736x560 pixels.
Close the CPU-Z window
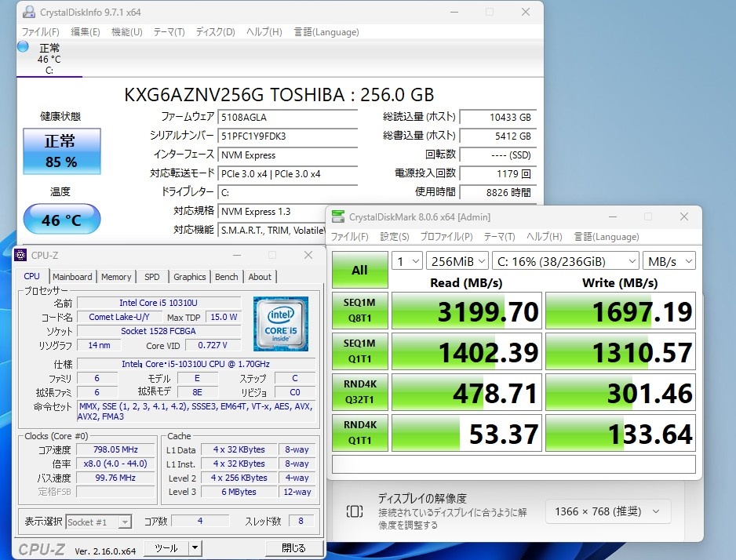308,255
